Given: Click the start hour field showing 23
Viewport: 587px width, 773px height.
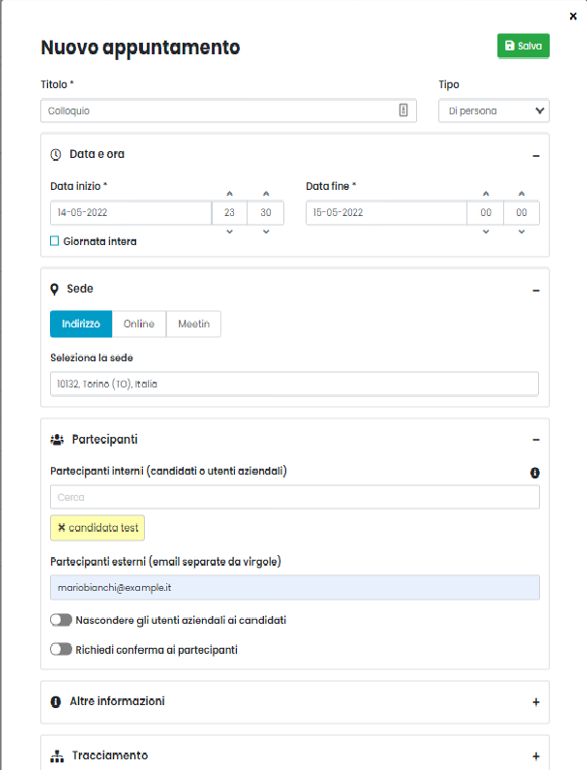Looking at the screenshot, I should (x=230, y=212).
